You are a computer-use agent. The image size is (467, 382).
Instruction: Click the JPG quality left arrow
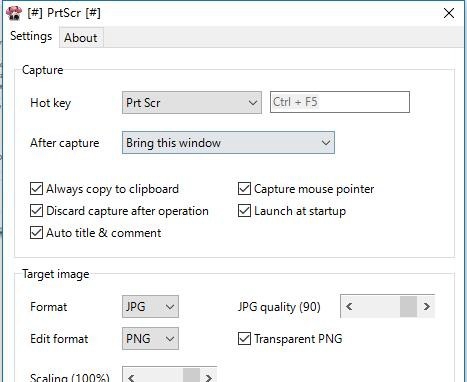(349, 306)
